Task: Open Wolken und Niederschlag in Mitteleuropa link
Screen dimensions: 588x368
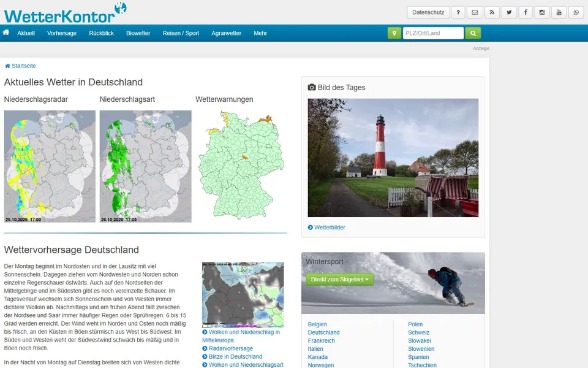Action: 241,336
